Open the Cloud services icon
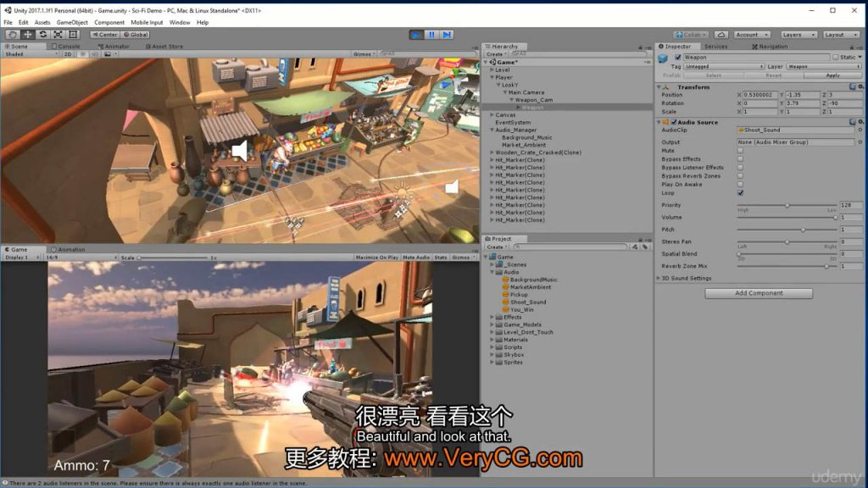Viewport: 868px width, 488px height. (721, 35)
